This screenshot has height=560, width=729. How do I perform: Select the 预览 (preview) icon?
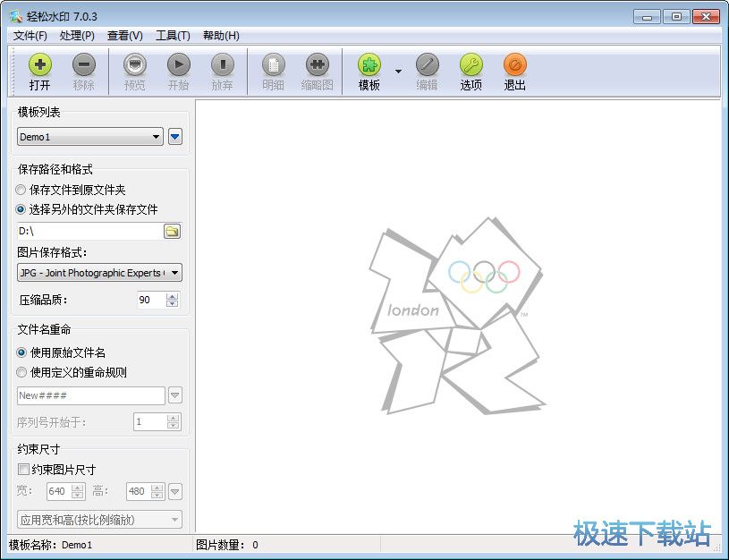coord(133,71)
